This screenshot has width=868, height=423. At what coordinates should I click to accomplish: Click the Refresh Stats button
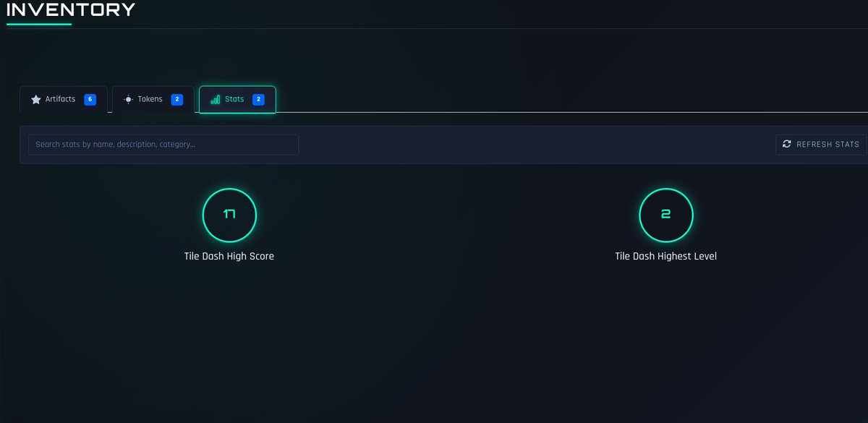(x=821, y=145)
